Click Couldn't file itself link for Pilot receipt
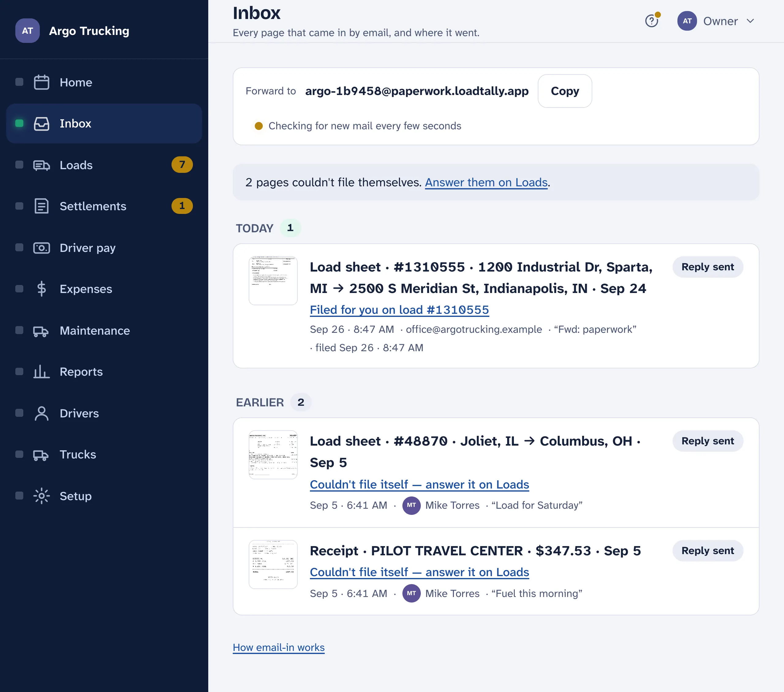The width and height of the screenshot is (784, 692). pyautogui.click(x=419, y=572)
